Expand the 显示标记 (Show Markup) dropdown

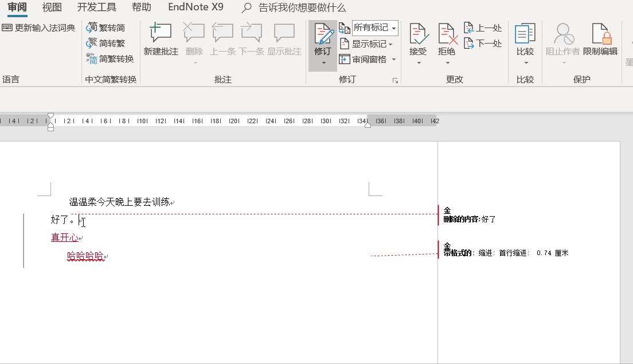tap(372, 44)
